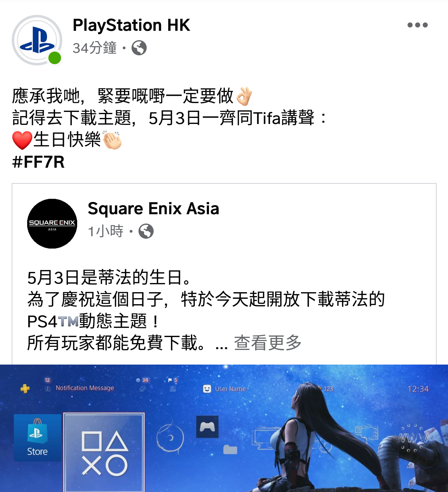Open PlayStation HK profile picture
Viewport: 448px width, 492px height.
tap(37, 40)
